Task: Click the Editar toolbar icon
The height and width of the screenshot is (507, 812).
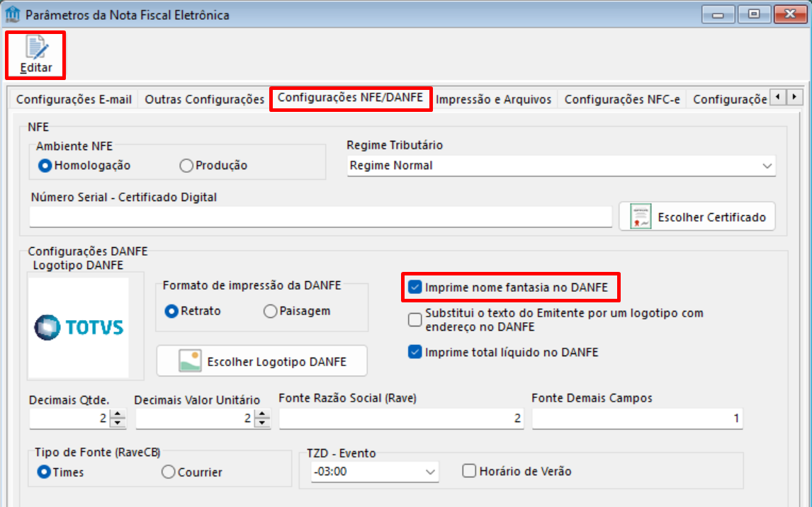Action: click(35, 47)
